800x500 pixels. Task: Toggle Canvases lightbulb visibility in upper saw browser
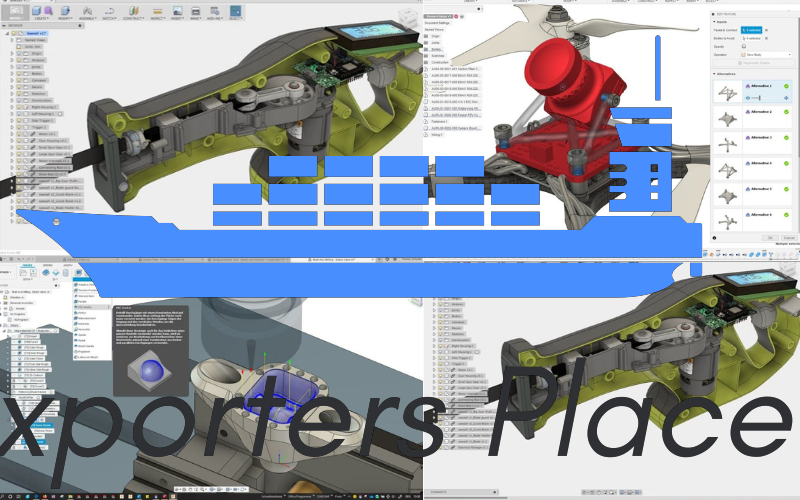pos(19,80)
